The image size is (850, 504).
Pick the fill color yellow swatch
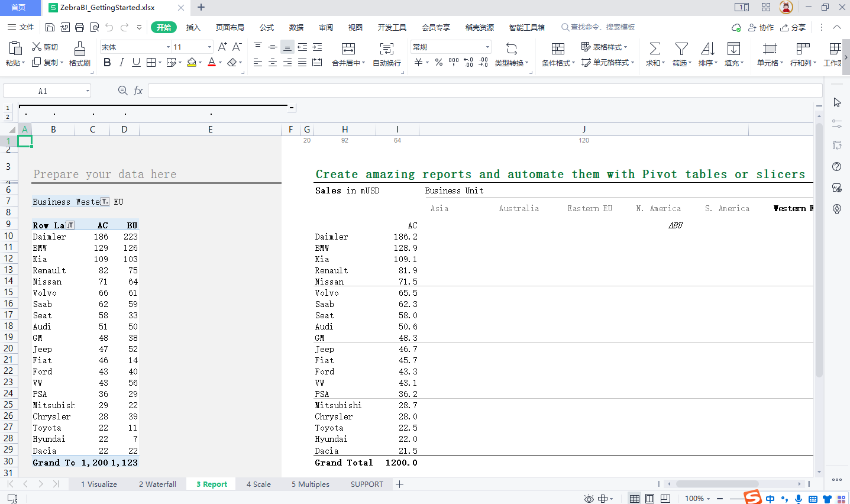[191, 62]
